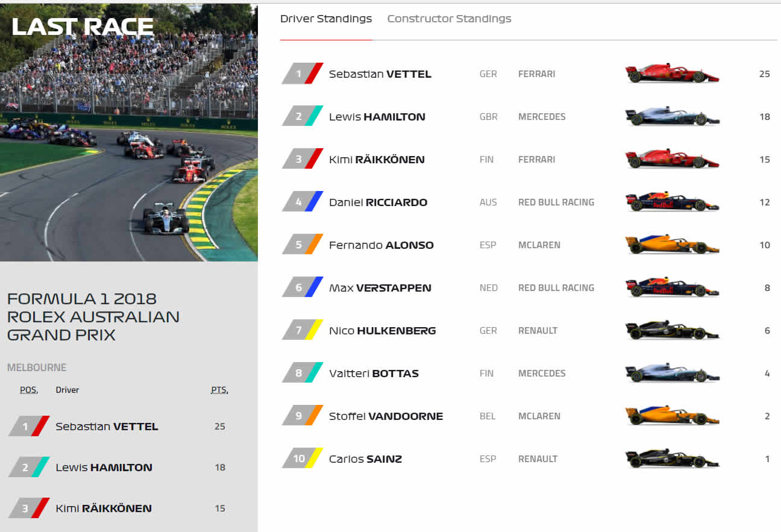Screen dimensions: 781x532
Task: Click the red team color stripe beside Räikkönen last race
Action: tap(40, 508)
